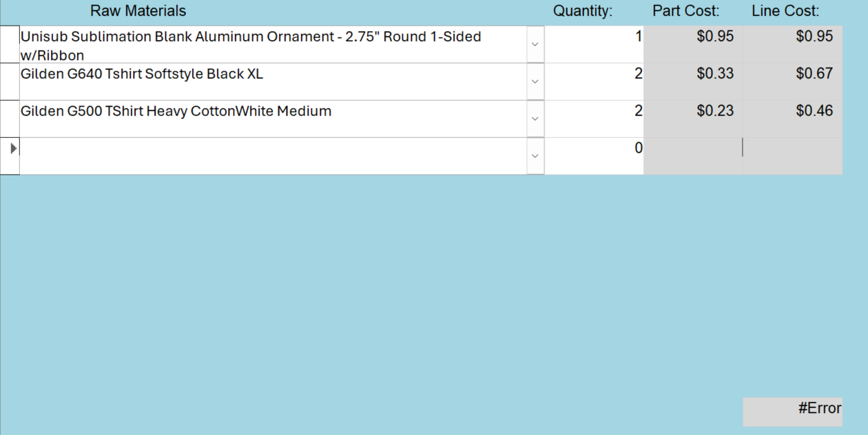Select record selector for Gilden G640 row

point(10,82)
